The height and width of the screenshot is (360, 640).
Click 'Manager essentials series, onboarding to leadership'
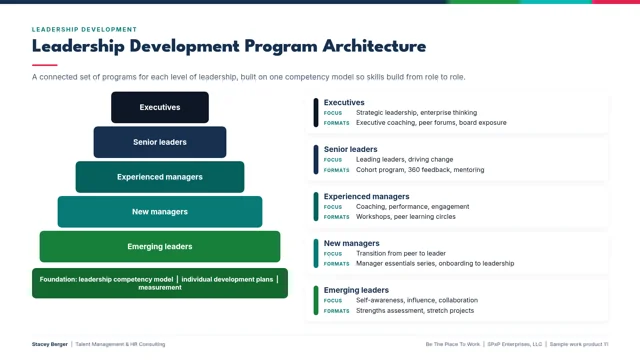tap(435, 264)
